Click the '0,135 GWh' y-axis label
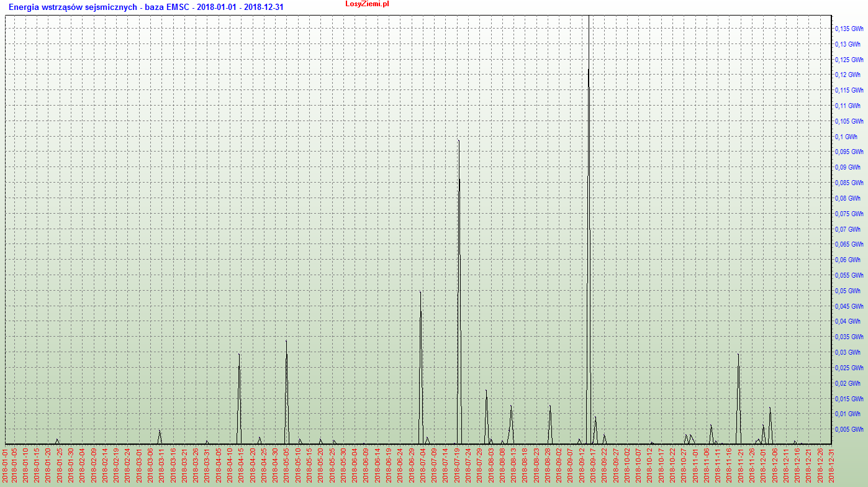This screenshot has height=487, width=868. pyautogui.click(x=849, y=29)
